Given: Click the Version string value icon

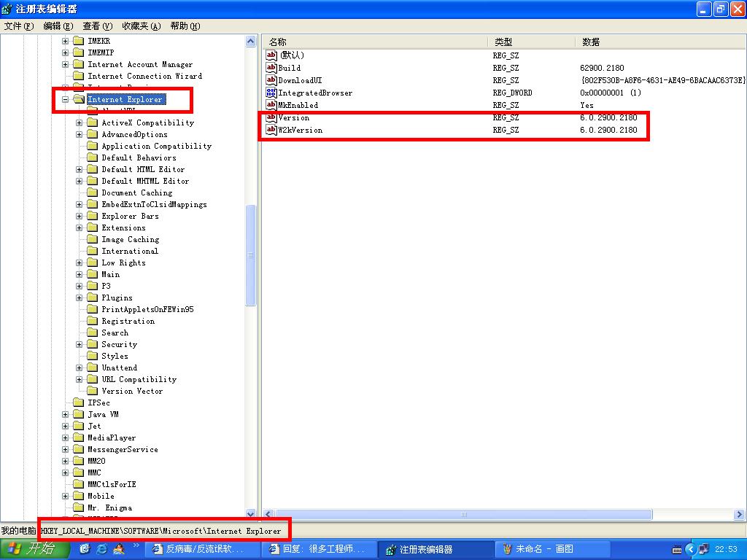Looking at the screenshot, I should [271, 117].
